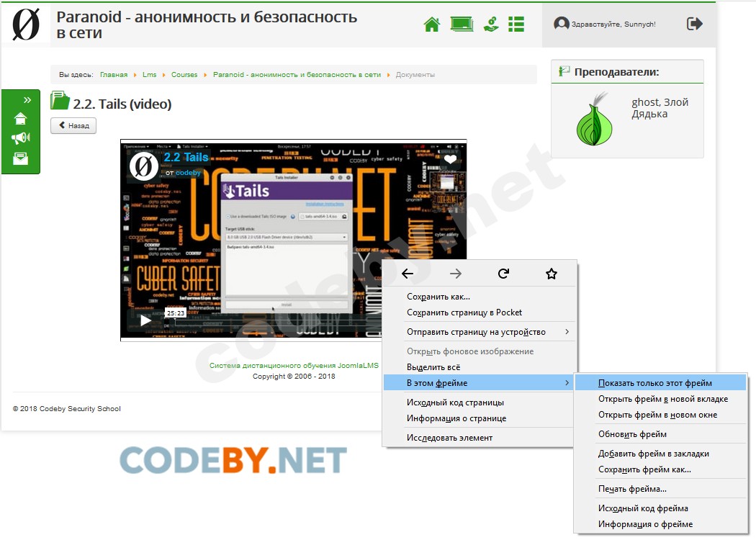The height and width of the screenshot is (540, 756).
Task: Click the bookmark star in context menu
Action: pos(552,274)
